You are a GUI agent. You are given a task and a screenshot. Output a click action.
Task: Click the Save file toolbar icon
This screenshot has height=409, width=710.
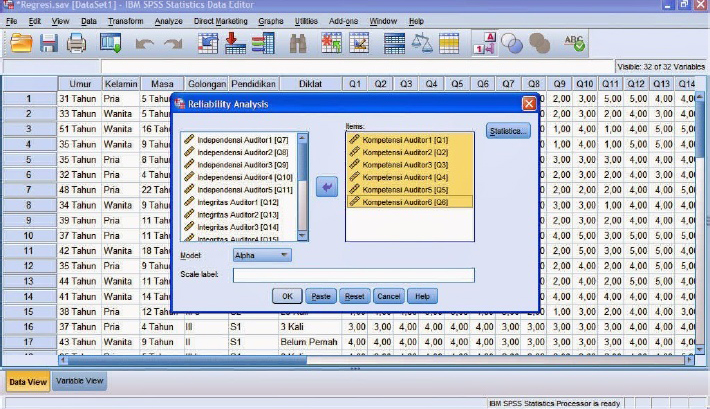[x=49, y=43]
